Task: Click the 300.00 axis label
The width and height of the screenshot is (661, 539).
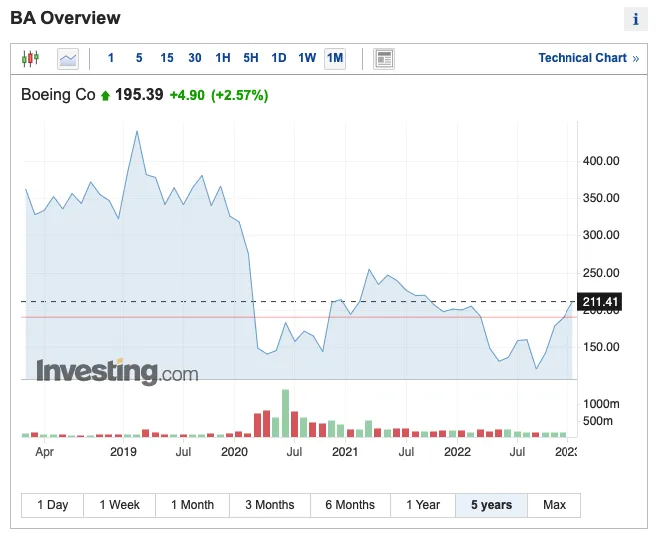Action: coord(601,235)
